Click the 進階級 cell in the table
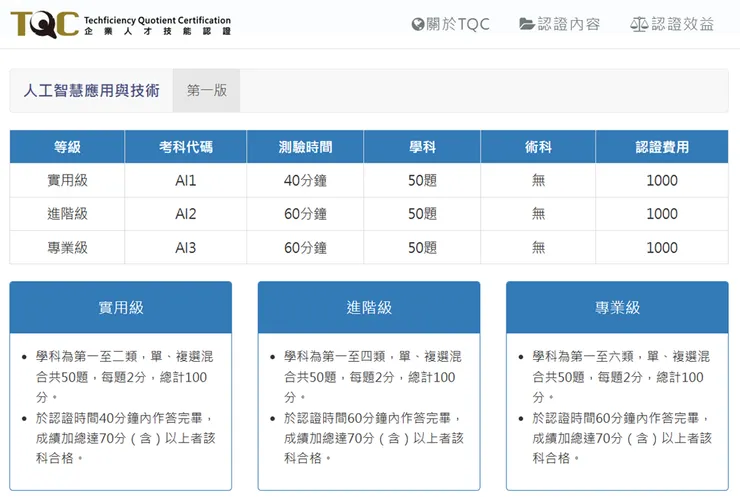Screen dimensions: 740x497 click(x=67, y=214)
